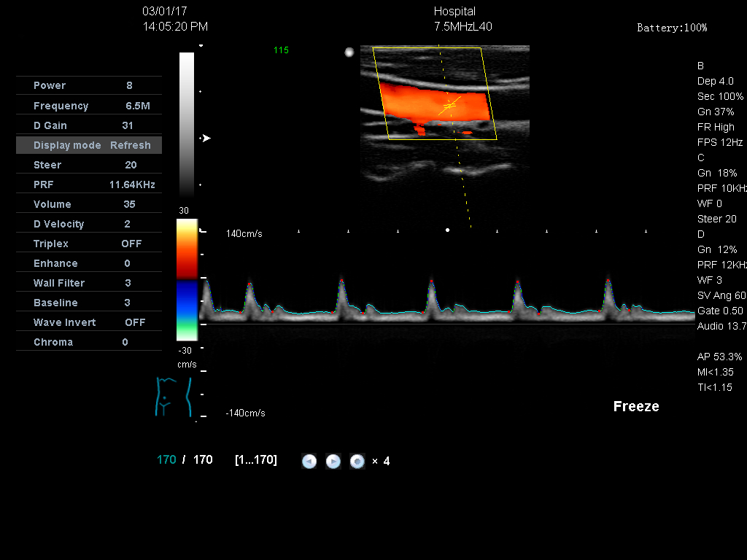
Task: Click the focus position arrow on the depth scale
Action: pos(206,138)
